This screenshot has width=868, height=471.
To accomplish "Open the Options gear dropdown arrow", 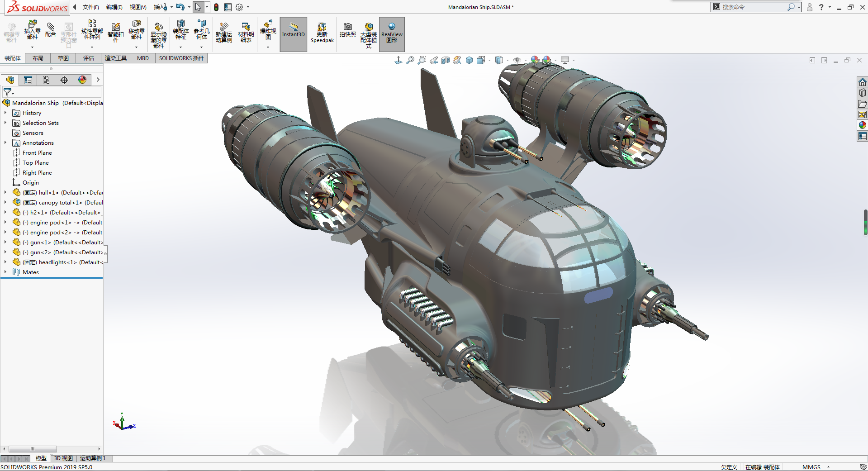I will click(x=248, y=7).
